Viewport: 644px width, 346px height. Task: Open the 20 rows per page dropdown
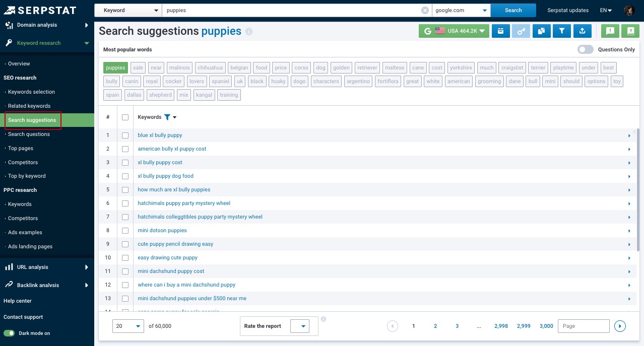click(x=128, y=326)
